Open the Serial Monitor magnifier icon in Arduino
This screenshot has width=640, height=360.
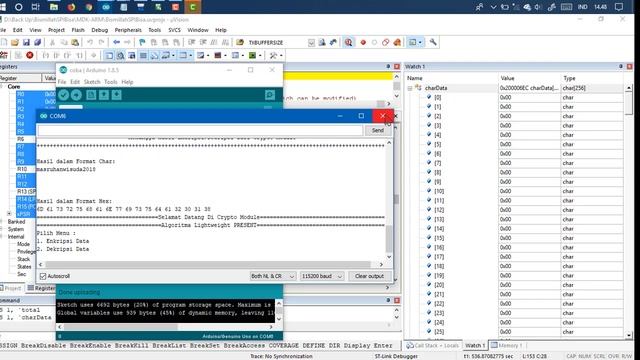coord(270,95)
